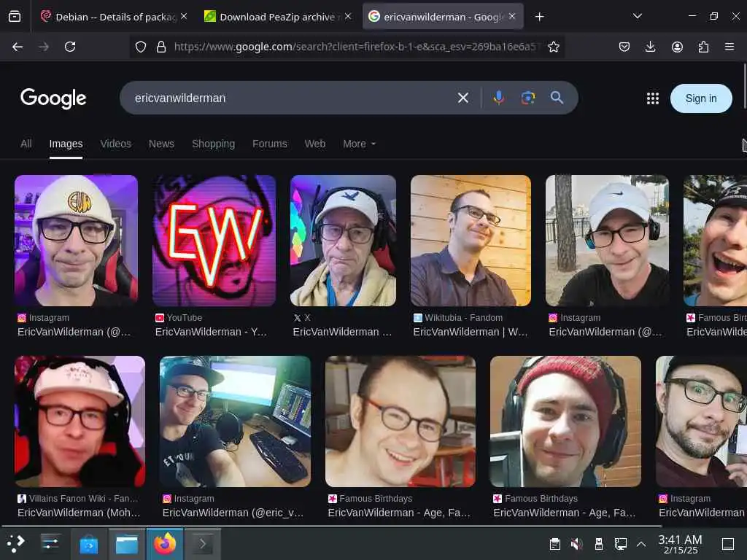Switch to Debian package details tab
Viewport: 747px width, 560px height.
tap(113, 17)
